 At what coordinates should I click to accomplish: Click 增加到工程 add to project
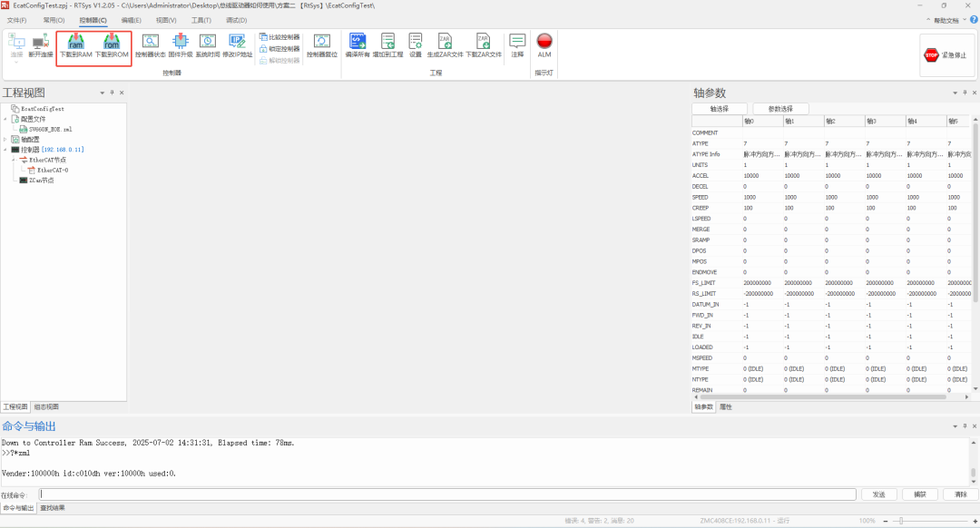[387, 46]
